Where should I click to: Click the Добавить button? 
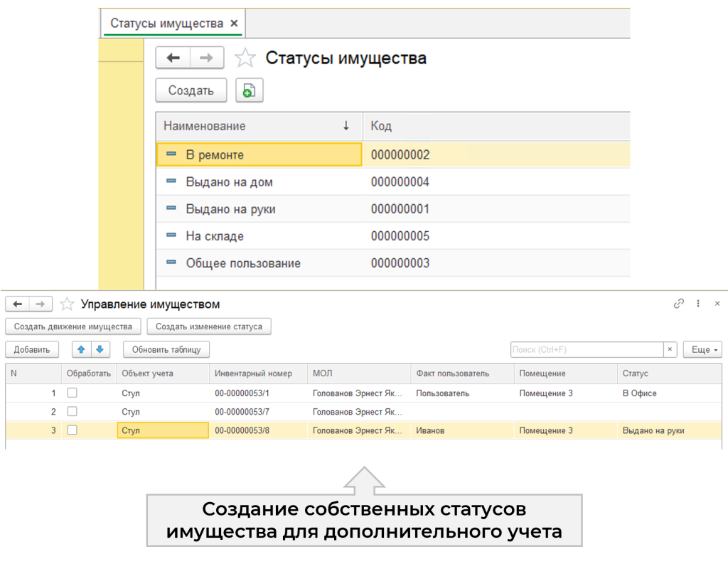point(32,350)
